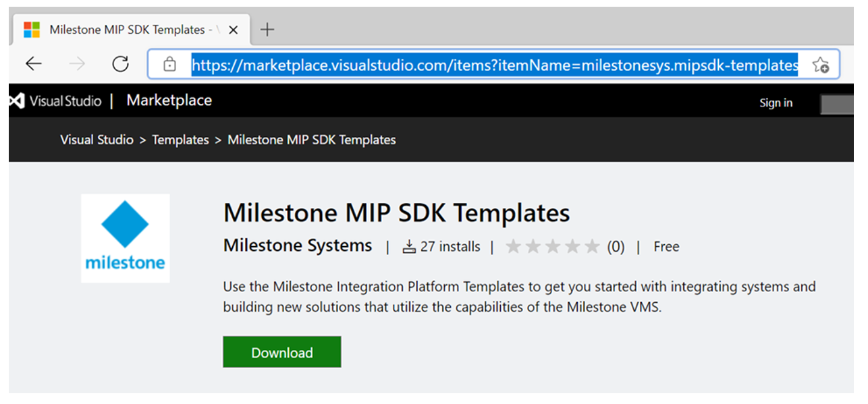Open the Milestone Systems publisher link
The image size is (868, 404).
coord(298,246)
